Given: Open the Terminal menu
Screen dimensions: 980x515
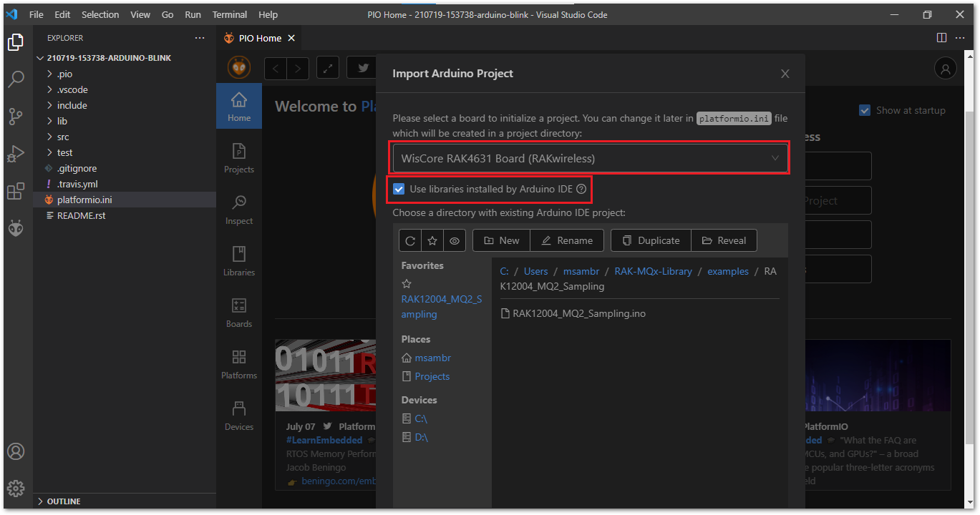Looking at the screenshot, I should (230, 14).
